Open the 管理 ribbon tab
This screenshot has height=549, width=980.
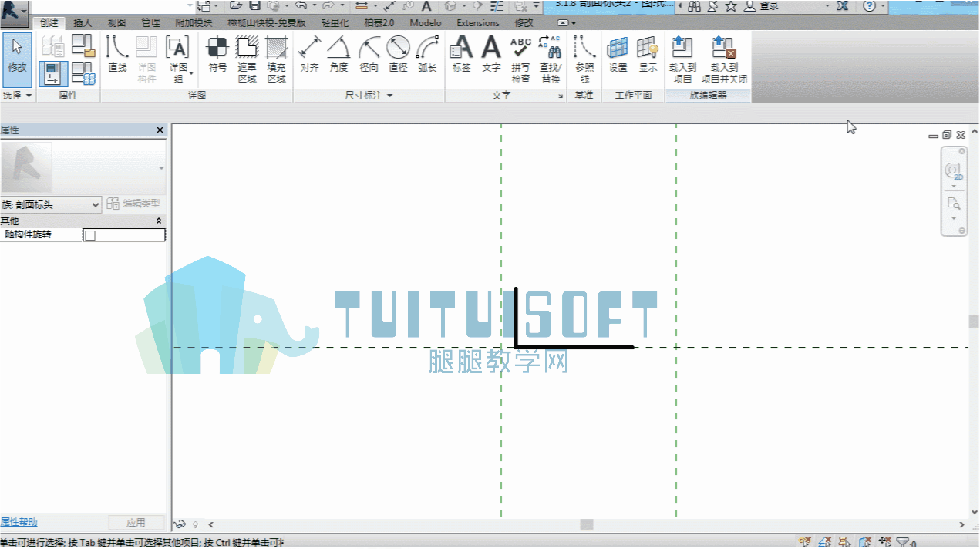point(150,23)
